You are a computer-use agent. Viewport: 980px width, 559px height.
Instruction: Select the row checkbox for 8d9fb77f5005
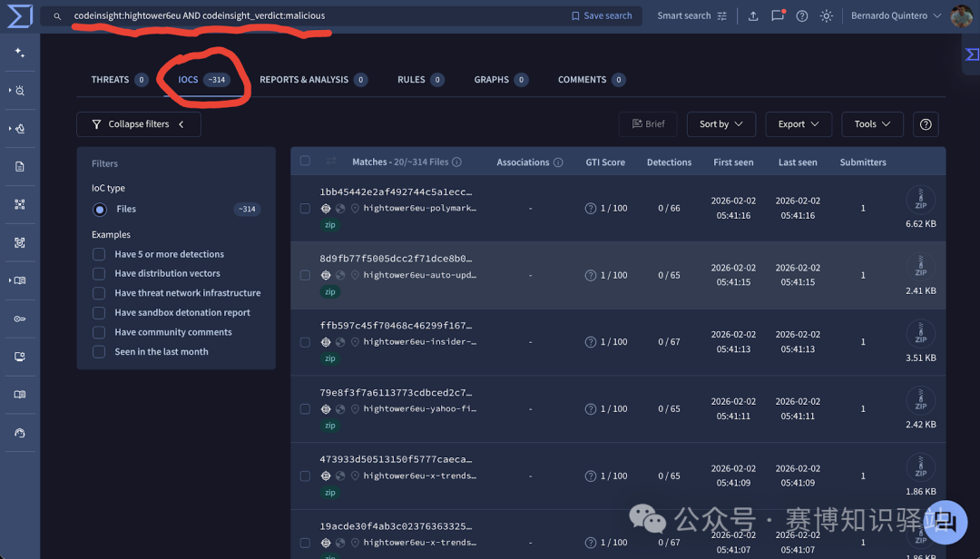click(305, 275)
